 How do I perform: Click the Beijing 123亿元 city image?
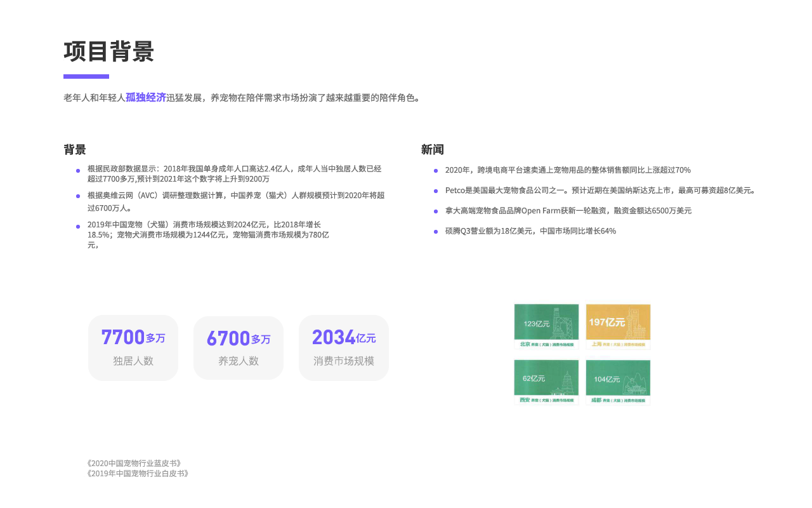[546, 326]
